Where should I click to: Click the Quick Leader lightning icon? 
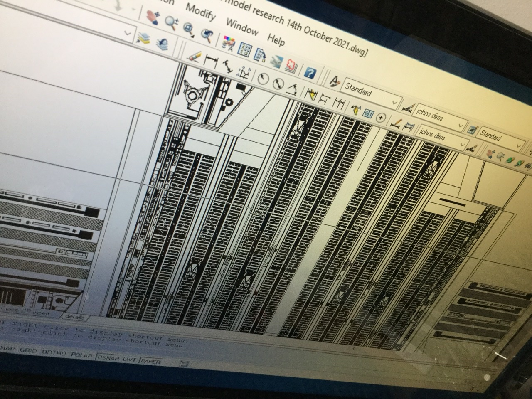[356, 110]
